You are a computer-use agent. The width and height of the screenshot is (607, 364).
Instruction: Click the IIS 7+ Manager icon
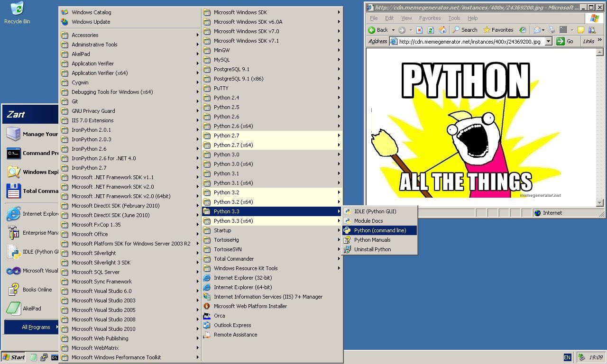207,297
